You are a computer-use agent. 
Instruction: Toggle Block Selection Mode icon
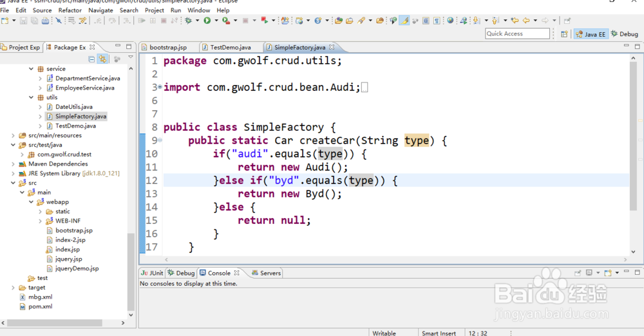426,21
